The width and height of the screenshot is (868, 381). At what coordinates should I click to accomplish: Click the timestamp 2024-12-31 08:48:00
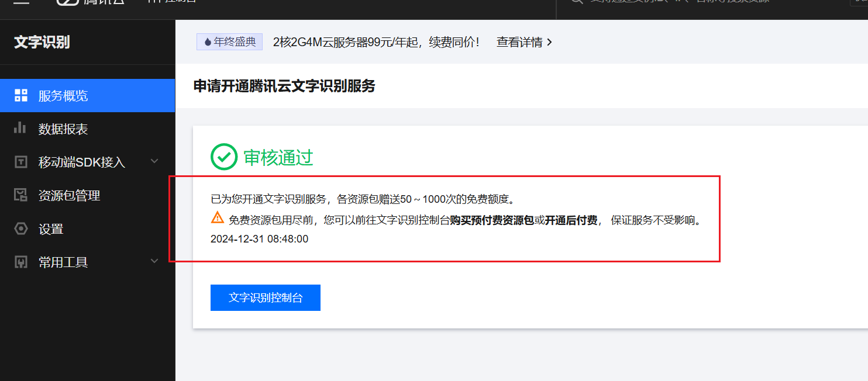point(259,239)
